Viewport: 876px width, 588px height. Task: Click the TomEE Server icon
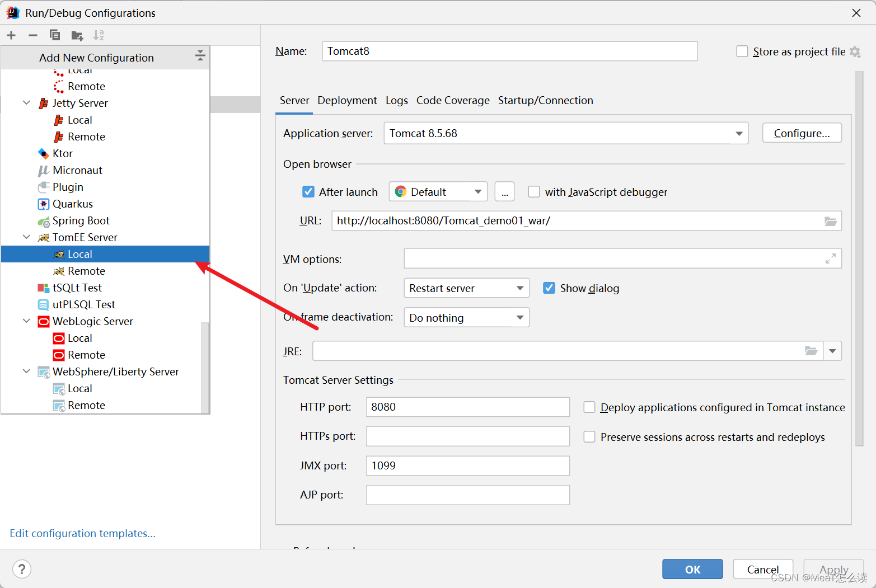pos(44,238)
